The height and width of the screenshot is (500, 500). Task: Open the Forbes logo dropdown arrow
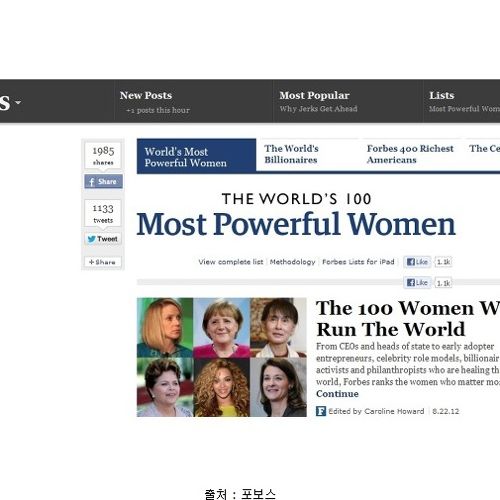click(18, 102)
